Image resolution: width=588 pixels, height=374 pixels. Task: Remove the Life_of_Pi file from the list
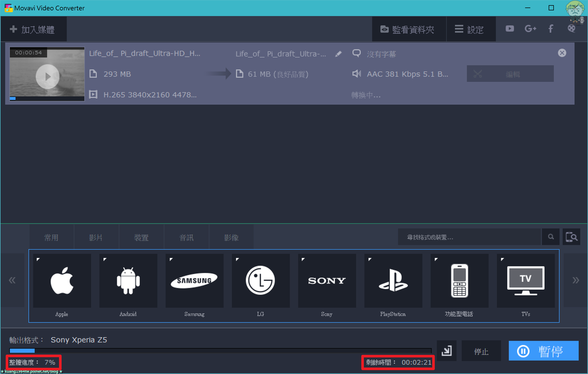pos(562,53)
